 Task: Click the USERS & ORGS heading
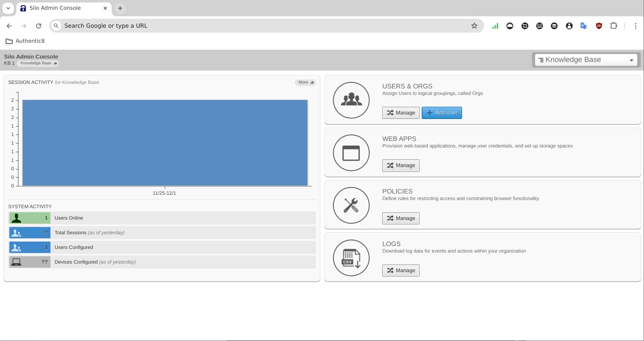pos(407,86)
